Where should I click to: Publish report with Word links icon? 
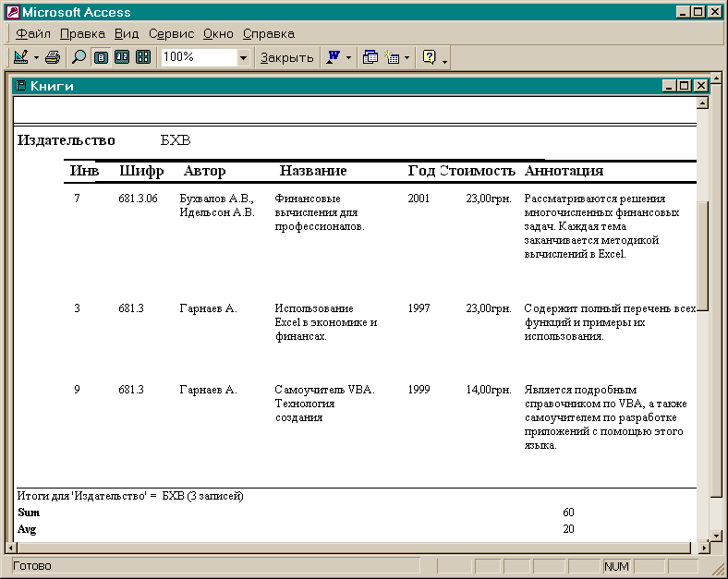tap(334, 57)
